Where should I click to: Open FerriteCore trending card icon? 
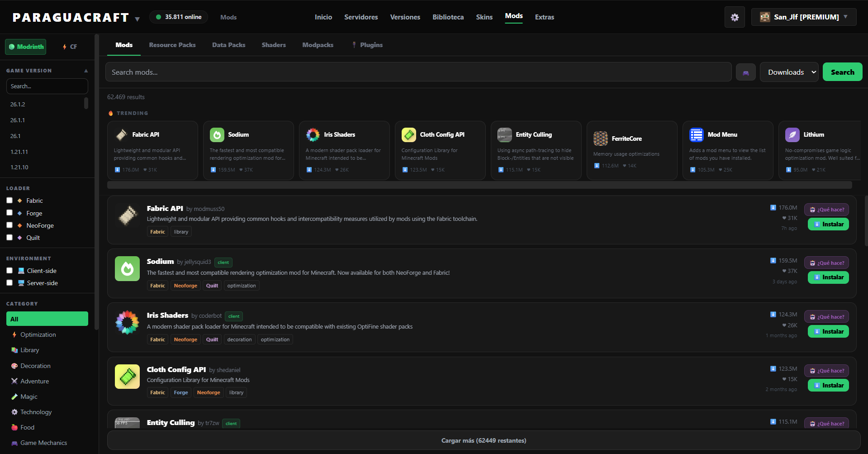point(601,139)
